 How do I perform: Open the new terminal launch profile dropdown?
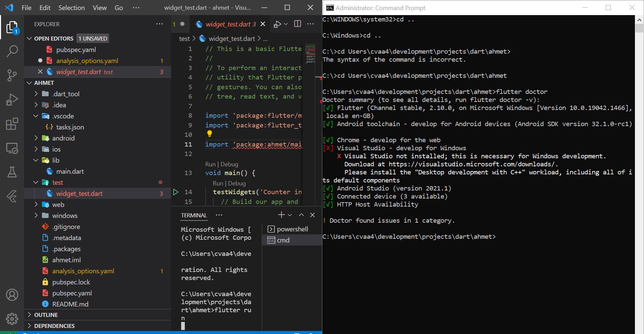tap(290, 215)
